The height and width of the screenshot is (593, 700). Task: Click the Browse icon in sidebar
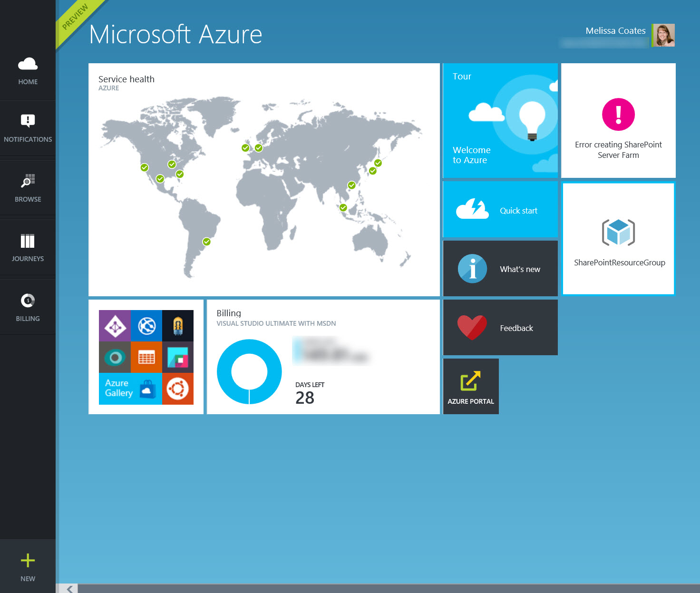[28, 181]
